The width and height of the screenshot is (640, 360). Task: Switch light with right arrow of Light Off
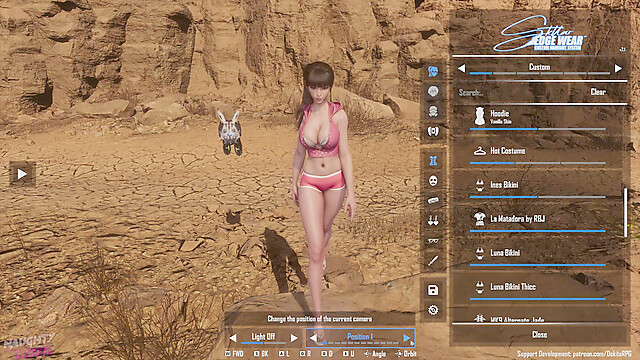point(294,338)
